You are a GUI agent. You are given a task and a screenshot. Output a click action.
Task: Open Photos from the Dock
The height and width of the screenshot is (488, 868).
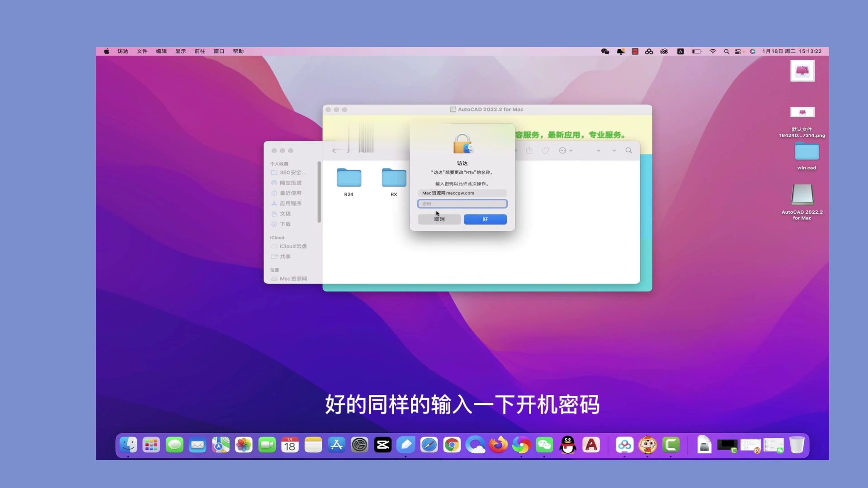(x=244, y=445)
